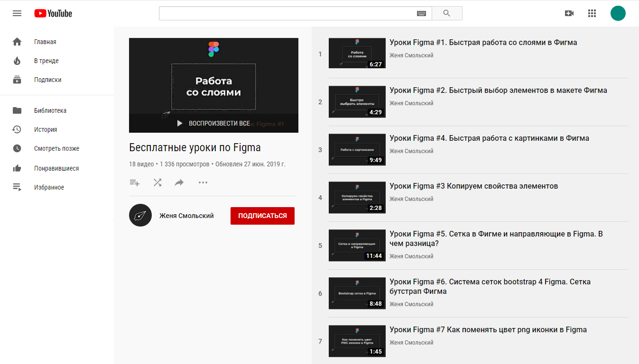639x364 pixels.
Task: Open the YouTube apps grid icon
Action: 592,13
